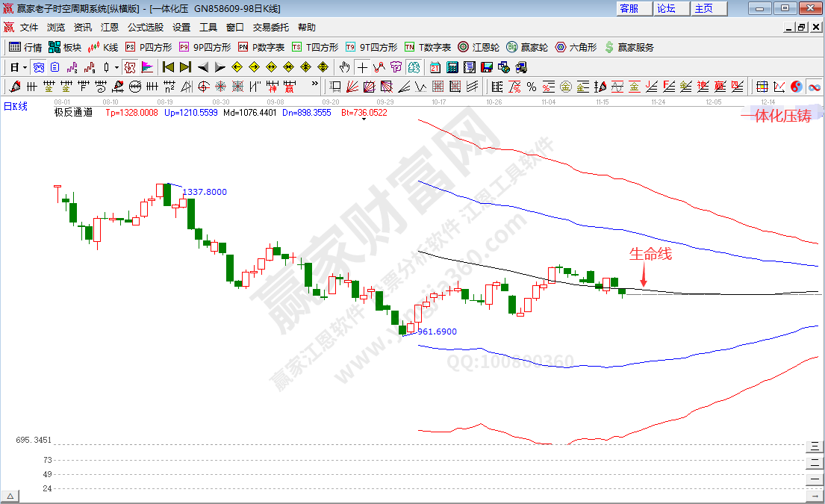Image resolution: width=825 pixels, height=504 pixels.
Task: Click the yin-yang Taiji icon
Action: 796,86
